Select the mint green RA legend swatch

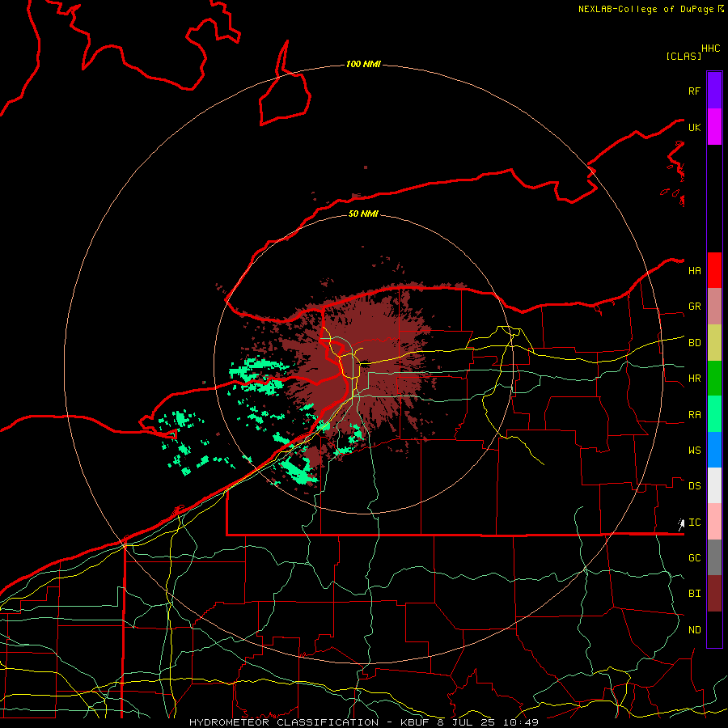714,414
